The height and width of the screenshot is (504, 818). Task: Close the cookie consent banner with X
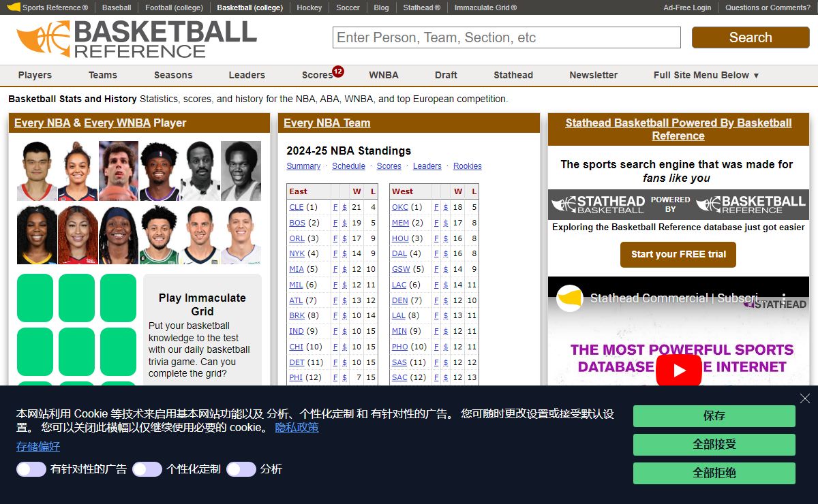(805, 399)
